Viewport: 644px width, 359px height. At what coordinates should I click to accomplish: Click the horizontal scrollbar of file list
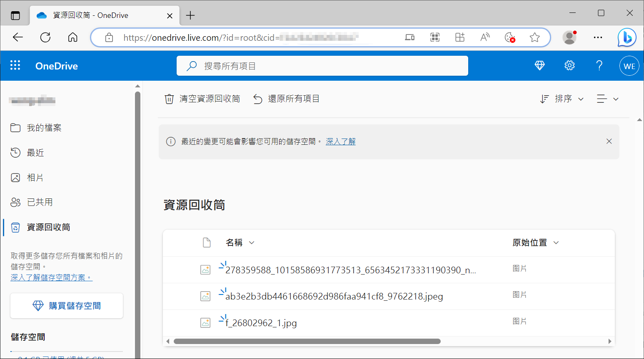click(x=307, y=341)
